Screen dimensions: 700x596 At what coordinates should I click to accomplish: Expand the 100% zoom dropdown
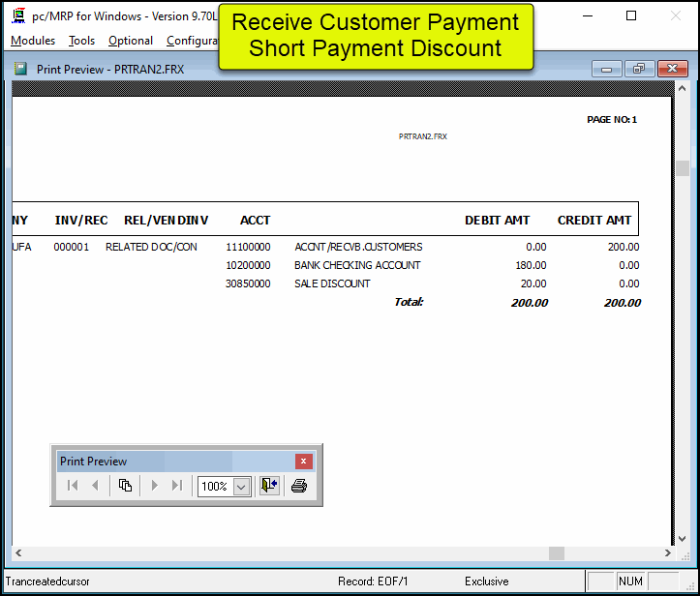242,487
